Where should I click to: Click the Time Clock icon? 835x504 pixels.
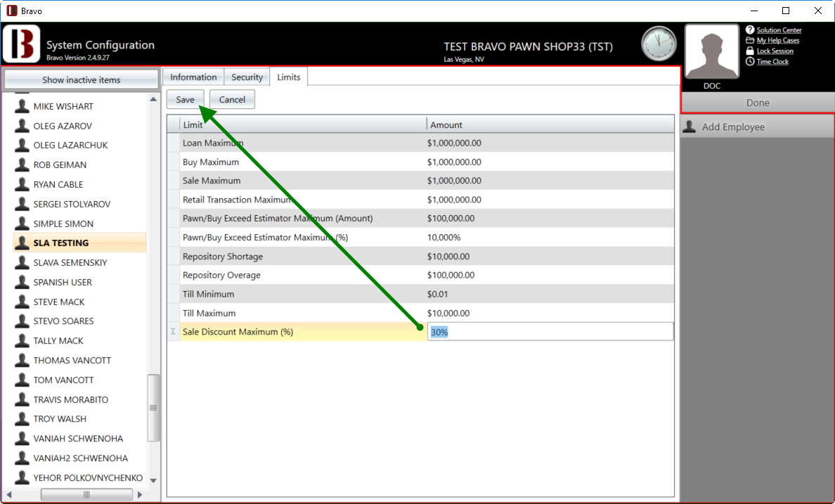pos(750,61)
